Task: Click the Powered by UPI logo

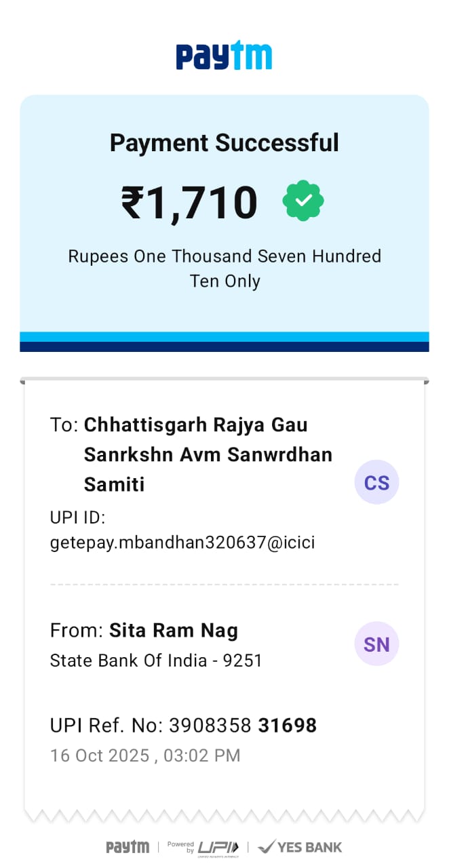Action: pyautogui.click(x=203, y=847)
